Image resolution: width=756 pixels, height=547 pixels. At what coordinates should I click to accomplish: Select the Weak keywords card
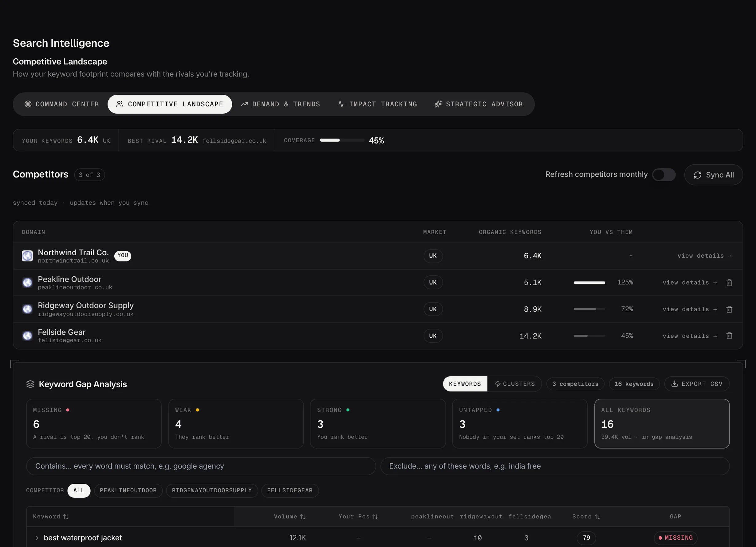pyautogui.click(x=236, y=424)
